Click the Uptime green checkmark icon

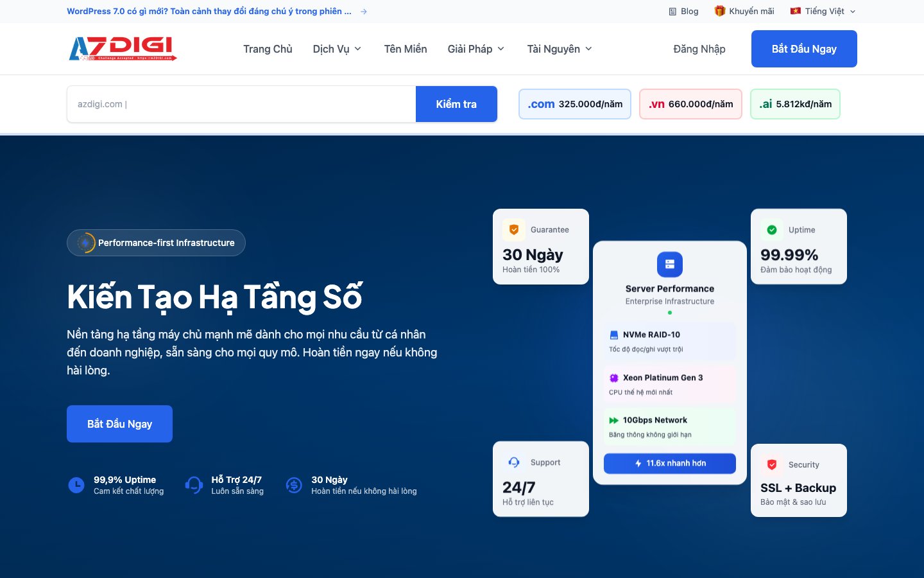point(772,229)
